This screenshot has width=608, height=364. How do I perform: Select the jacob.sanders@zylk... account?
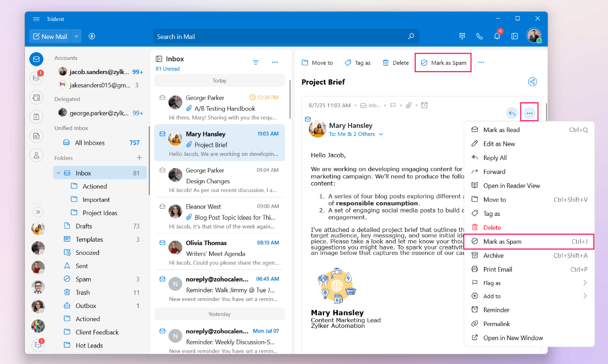(100, 72)
